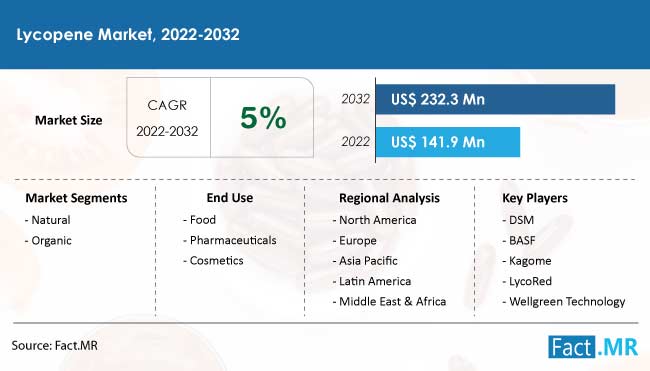Select Asia Pacific region

(365, 261)
